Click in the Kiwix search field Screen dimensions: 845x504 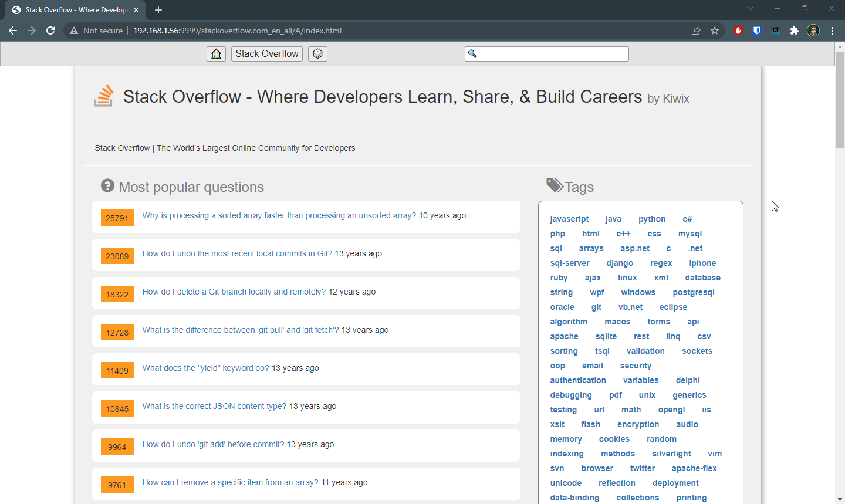point(547,54)
